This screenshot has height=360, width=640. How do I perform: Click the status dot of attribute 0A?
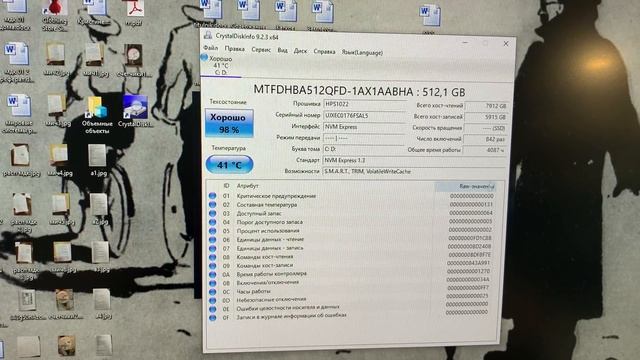212,275
